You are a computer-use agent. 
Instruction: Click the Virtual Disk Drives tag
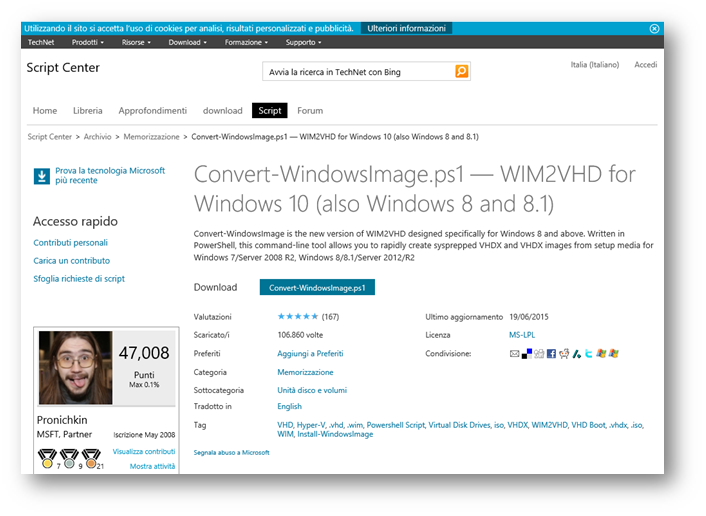[x=459, y=425]
